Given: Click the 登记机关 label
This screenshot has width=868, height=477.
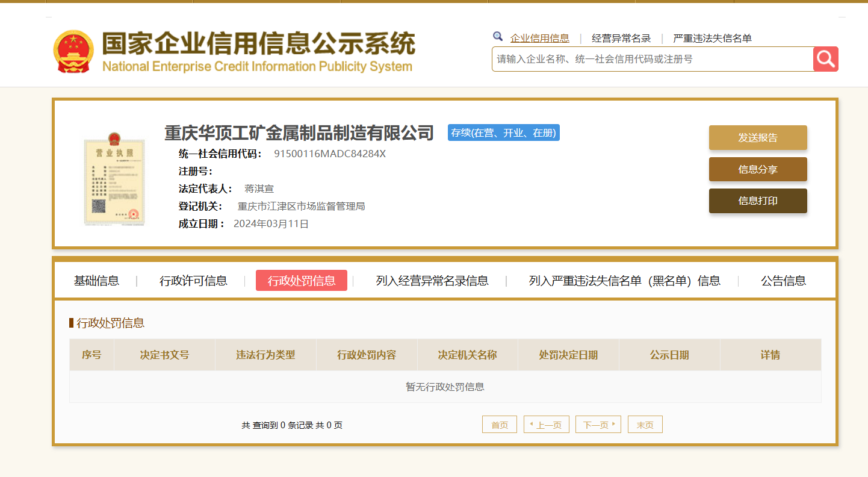Looking at the screenshot, I should pyautogui.click(x=200, y=206).
